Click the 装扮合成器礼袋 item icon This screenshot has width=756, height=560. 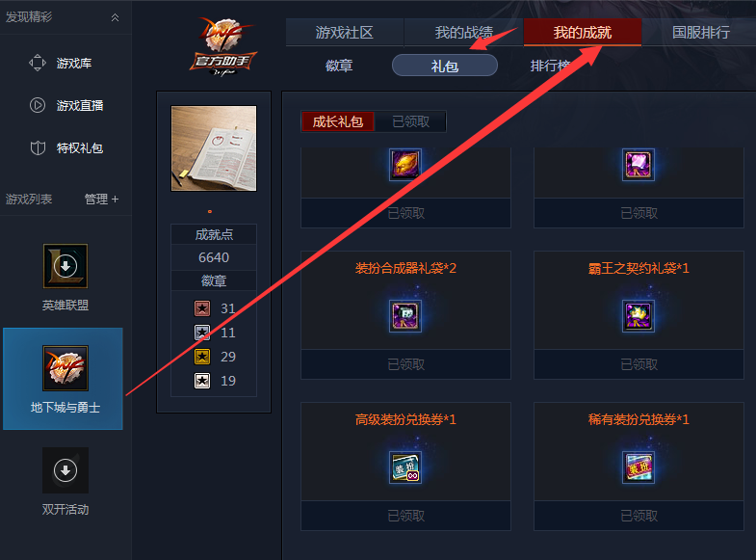point(405,316)
